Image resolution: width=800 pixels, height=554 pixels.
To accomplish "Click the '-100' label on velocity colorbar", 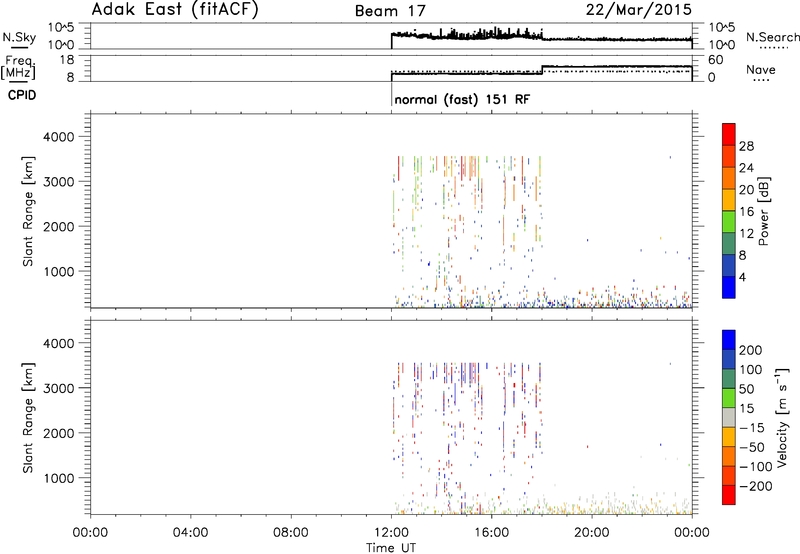I will tap(756, 467).
